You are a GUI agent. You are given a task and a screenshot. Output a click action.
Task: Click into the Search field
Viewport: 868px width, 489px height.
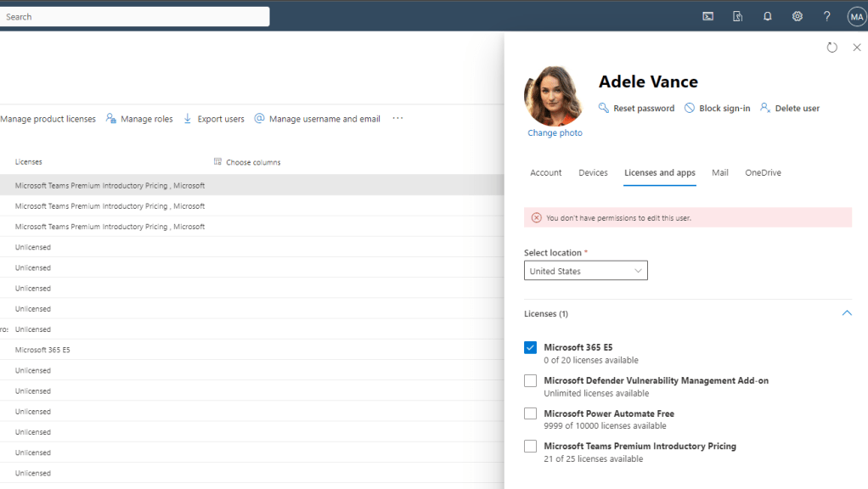[134, 16]
